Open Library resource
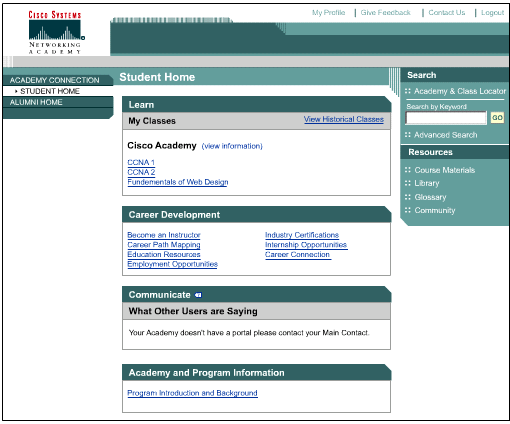The height and width of the screenshot is (424, 510). coord(427,183)
